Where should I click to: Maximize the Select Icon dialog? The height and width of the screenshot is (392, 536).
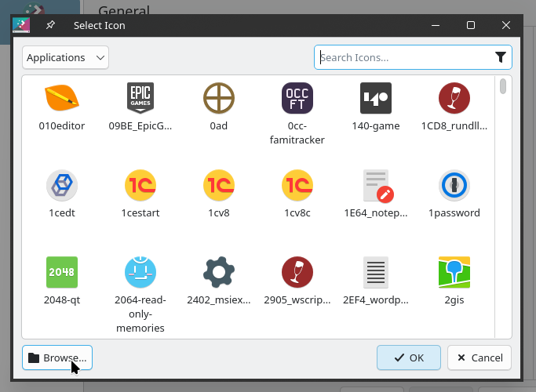[x=471, y=25]
